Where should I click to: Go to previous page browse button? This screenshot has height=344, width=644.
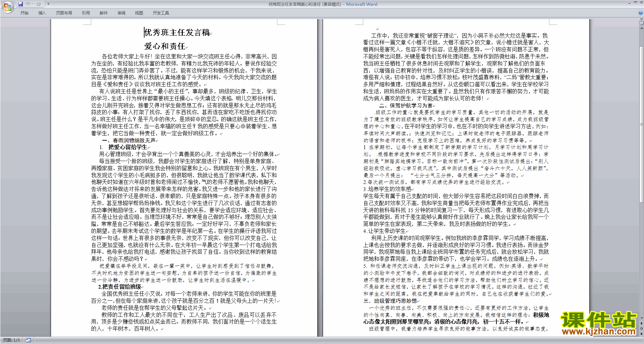(x=642, y=323)
